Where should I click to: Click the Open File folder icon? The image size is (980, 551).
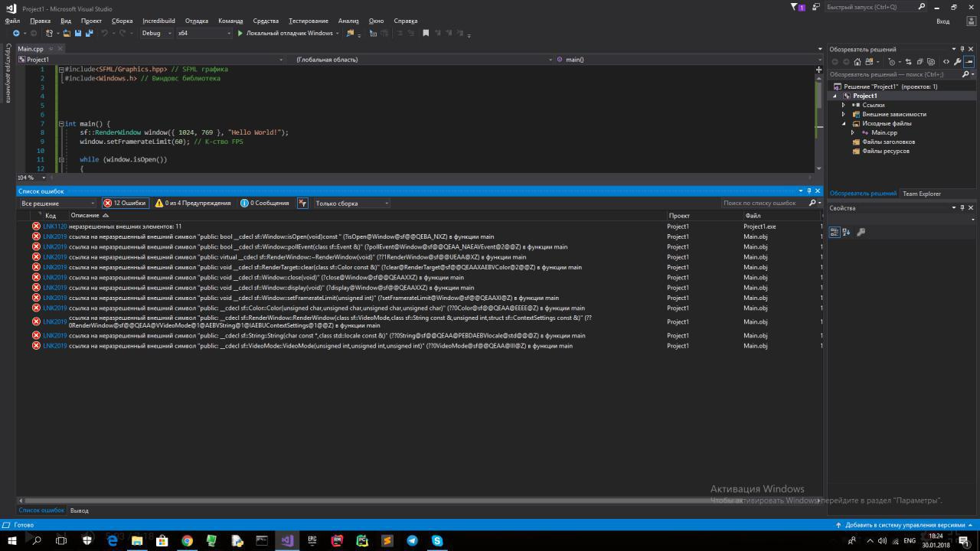point(67,33)
